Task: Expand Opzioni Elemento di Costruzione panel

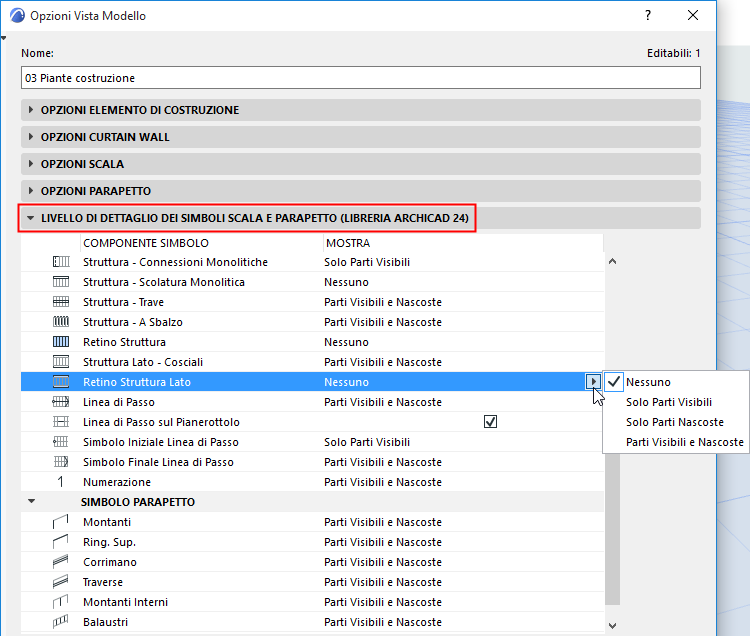Action: [361, 110]
